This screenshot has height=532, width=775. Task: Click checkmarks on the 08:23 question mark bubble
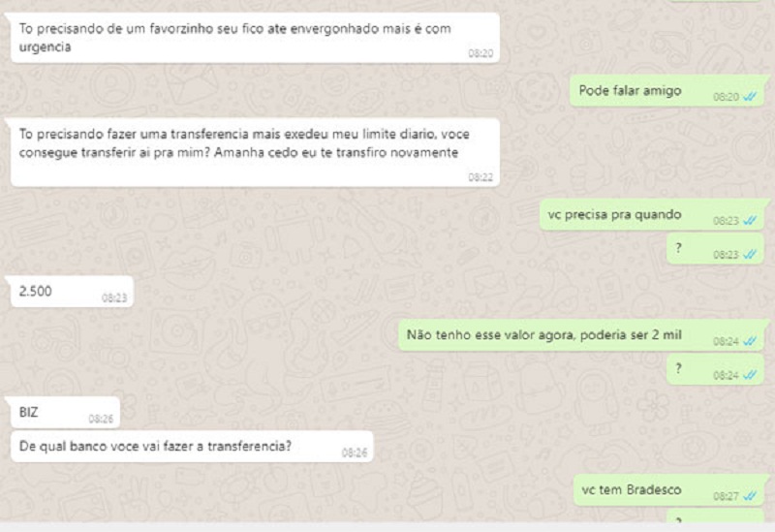coord(750,255)
